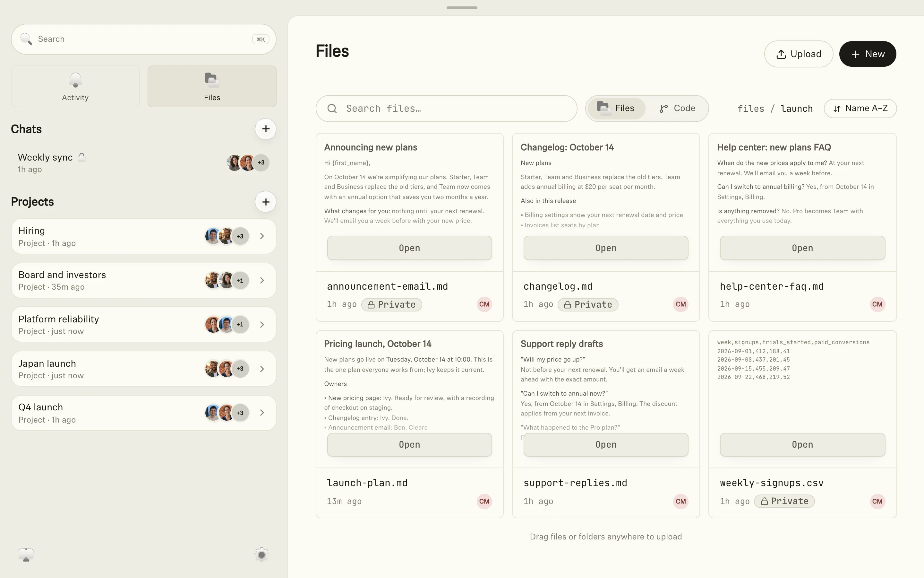
Task: Open the Pricing launch file
Action: (x=409, y=445)
